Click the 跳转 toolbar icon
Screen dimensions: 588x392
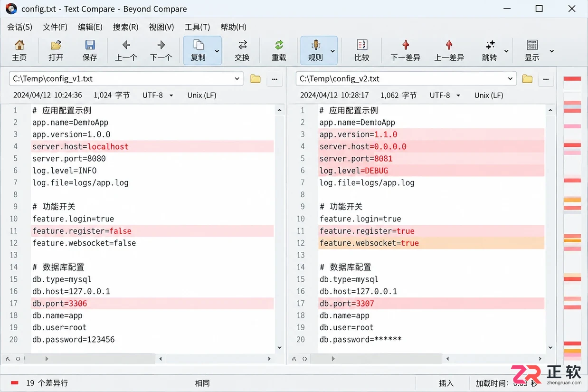coord(490,50)
